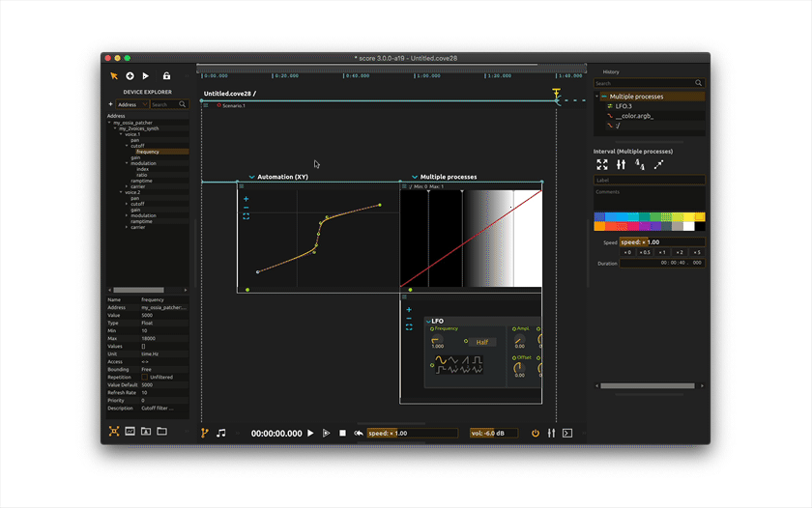Open the Address filter dropdown
812x508 pixels.
point(132,104)
